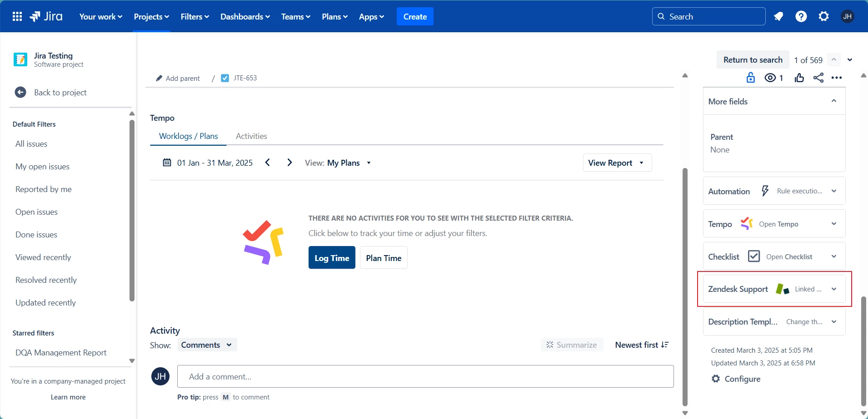The width and height of the screenshot is (868, 419).
Task: Click the Plan Time button
Action: 384,257
